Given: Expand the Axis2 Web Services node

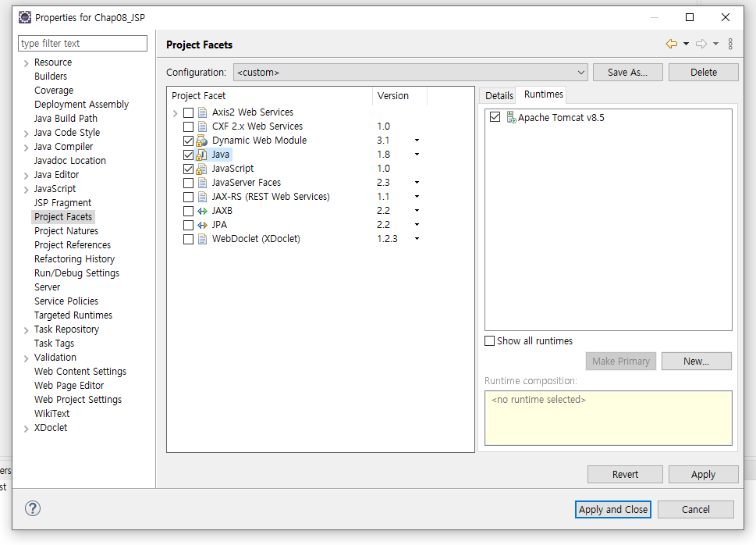Looking at the screenshot, I should coord(175,113).
